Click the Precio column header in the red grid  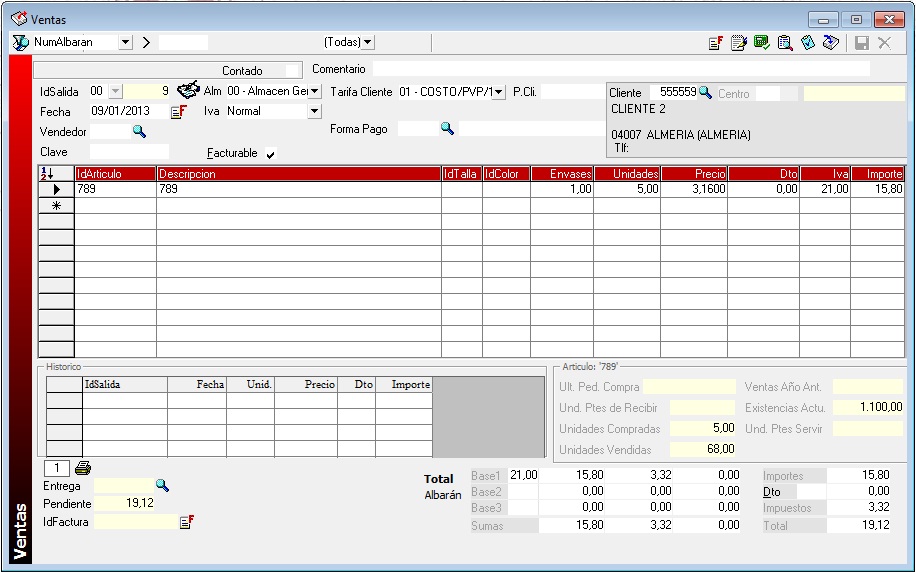(694, 174)
